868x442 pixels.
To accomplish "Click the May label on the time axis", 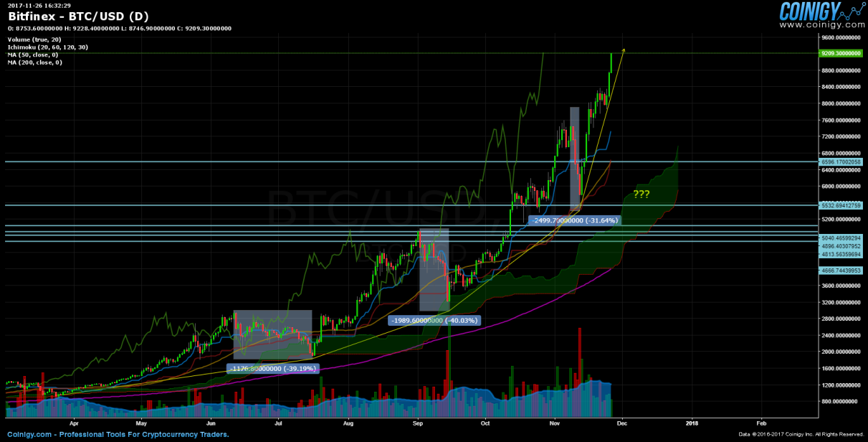I will point(141,423).
